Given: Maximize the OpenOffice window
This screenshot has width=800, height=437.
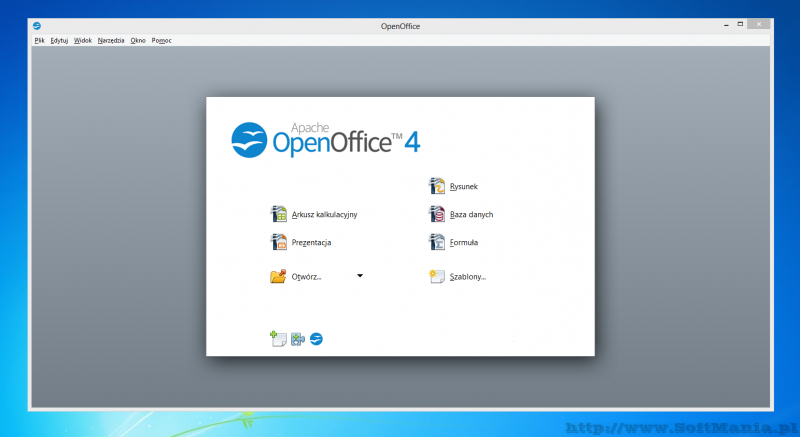Looking at the screenshot, I should (740, 24).
